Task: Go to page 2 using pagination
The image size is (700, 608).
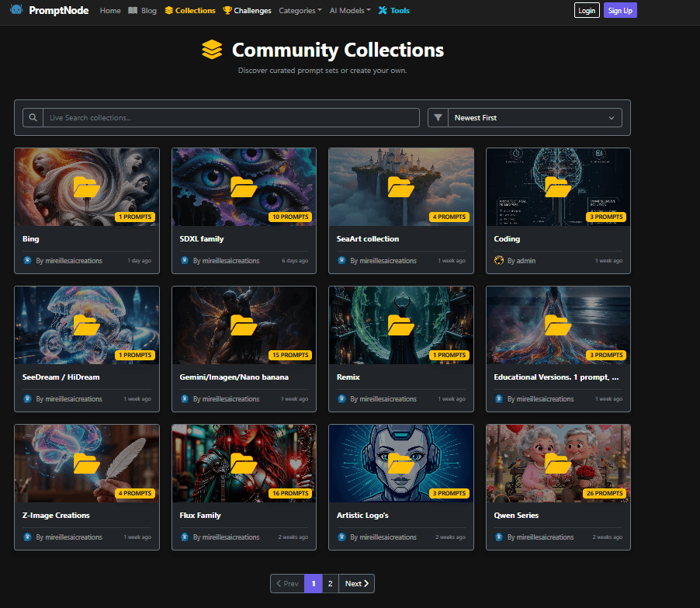Action: (330, 583)
